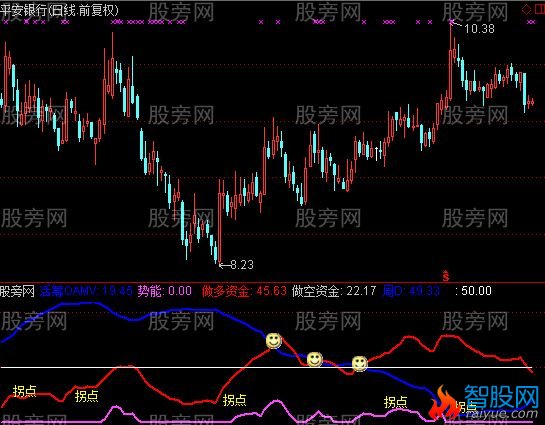
Task: Click the : 50.00 reference value label
Action: [x=473, y=291]
